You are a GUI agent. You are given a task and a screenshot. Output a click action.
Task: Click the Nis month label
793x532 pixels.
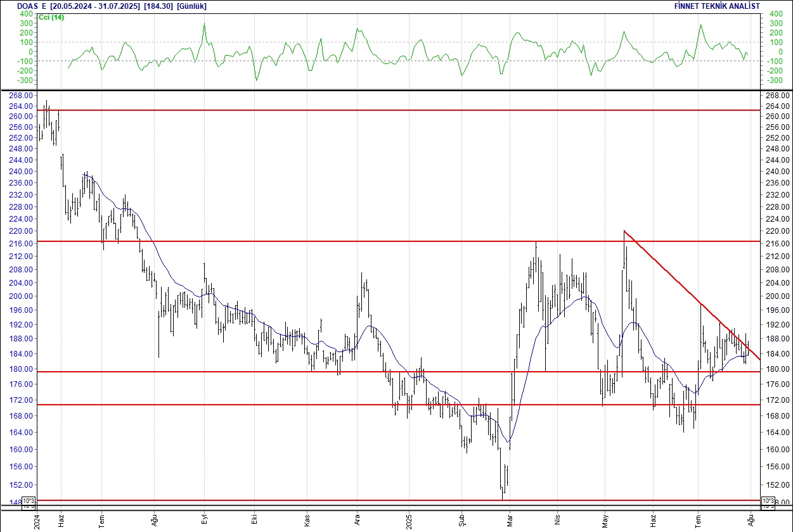pos(558,521)
